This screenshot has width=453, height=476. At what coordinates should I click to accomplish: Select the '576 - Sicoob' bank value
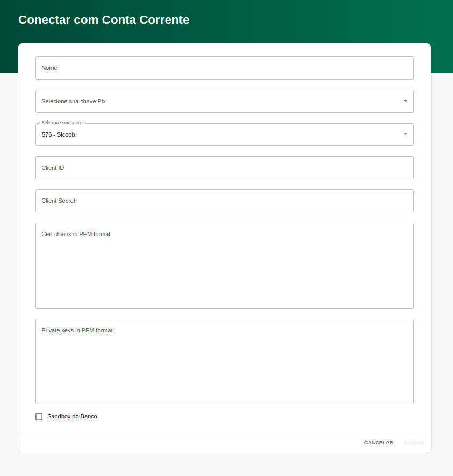[59, 134]
